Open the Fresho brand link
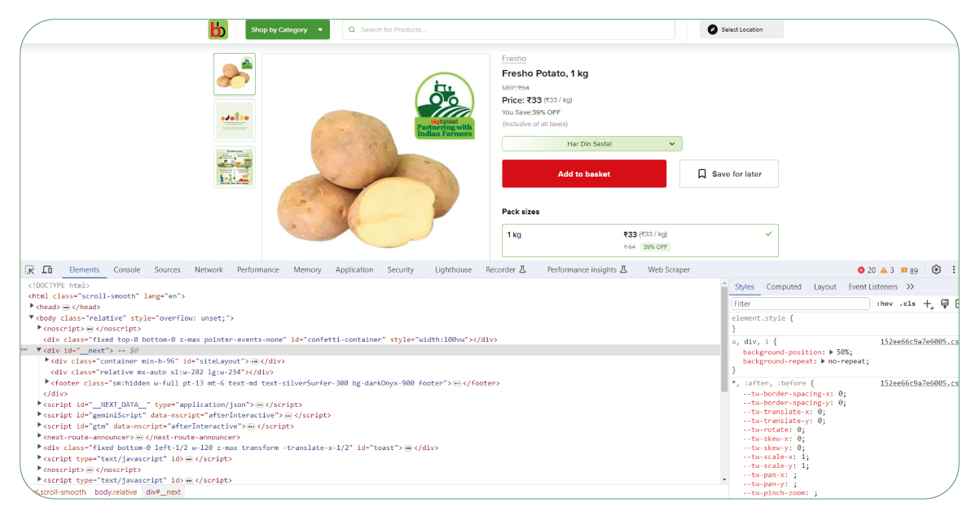Image resolution: width=980 pixels, height=516 pixels. pyautogui.click(x=514, y=59)
